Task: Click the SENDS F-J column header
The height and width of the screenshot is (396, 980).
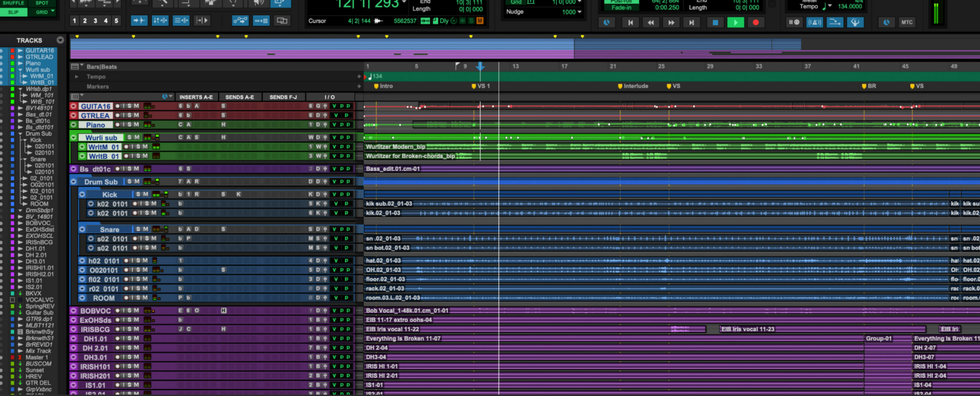Action: (x=283, y=97)
